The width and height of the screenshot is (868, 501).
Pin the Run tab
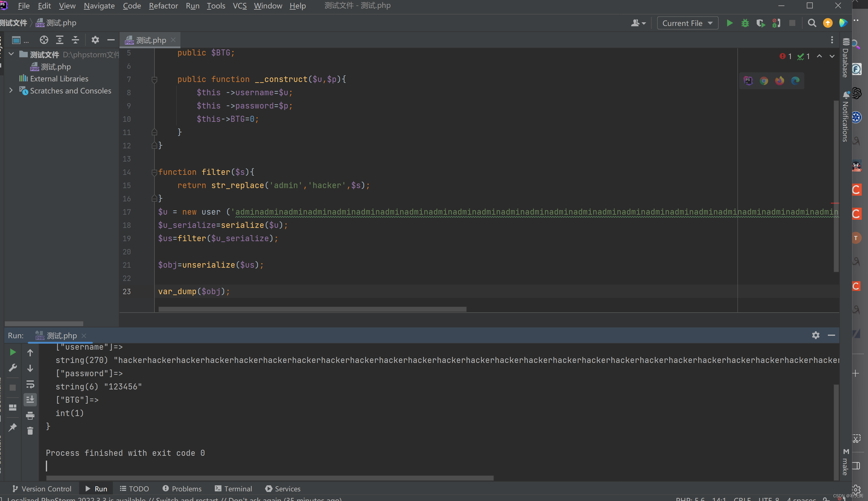coord(13,427)
